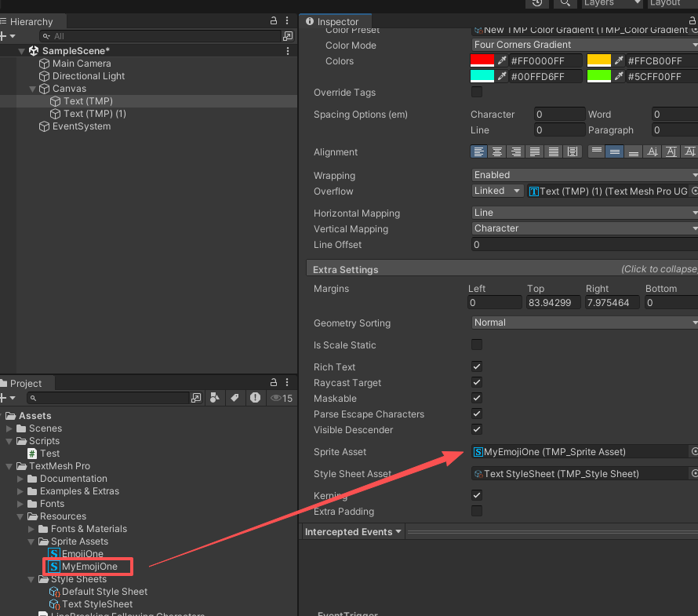The image size is (698, 616).
Task: Toggle Is Scale Static checkbox
Action: (x=477, y=344)
